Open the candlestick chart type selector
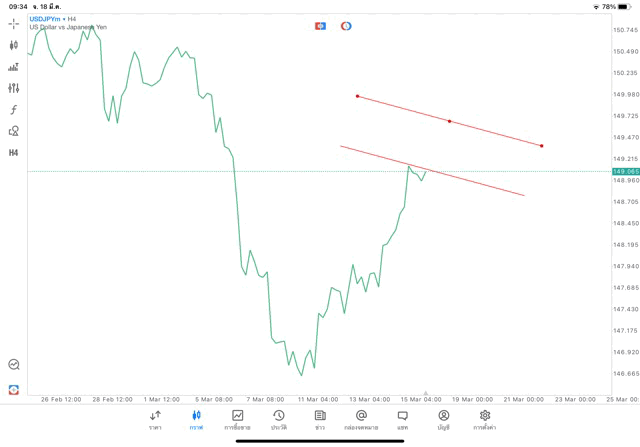The image size is (640, 447). [14, 45]
